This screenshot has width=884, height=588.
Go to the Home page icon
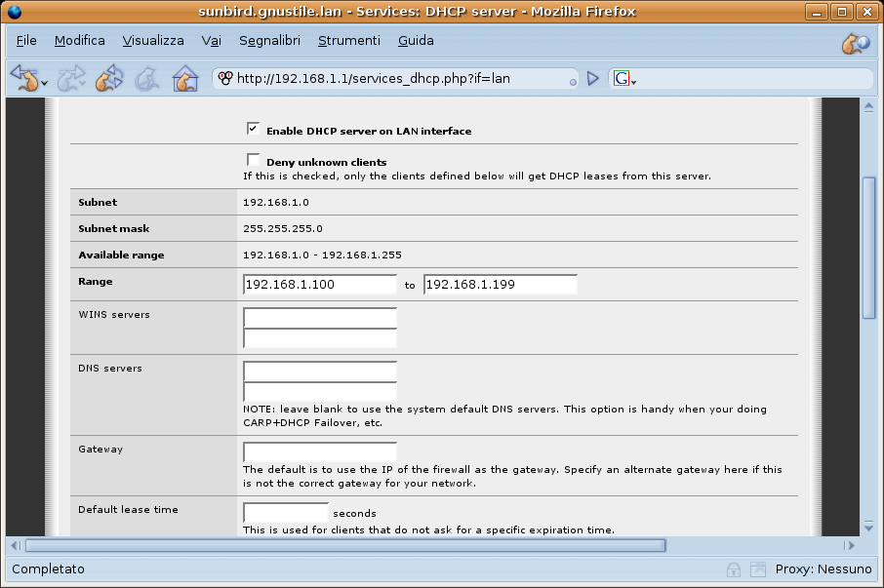(x=184, y=79)
